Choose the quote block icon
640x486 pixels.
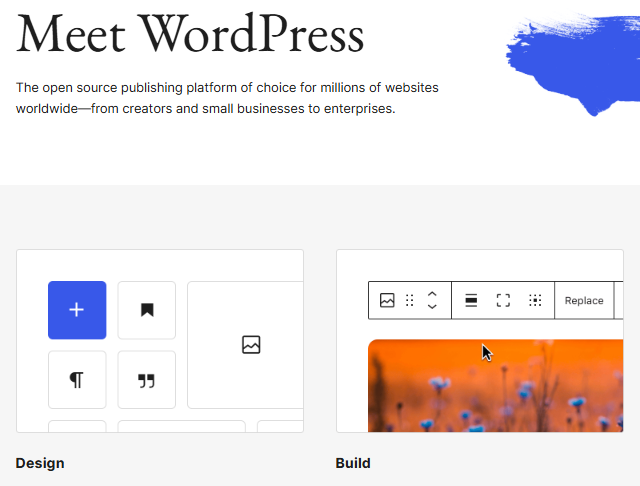(x=147, y=380)
